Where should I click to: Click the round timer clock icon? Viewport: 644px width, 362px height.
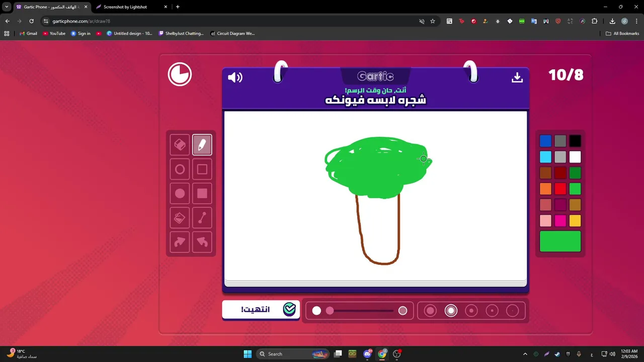[180, 74]
